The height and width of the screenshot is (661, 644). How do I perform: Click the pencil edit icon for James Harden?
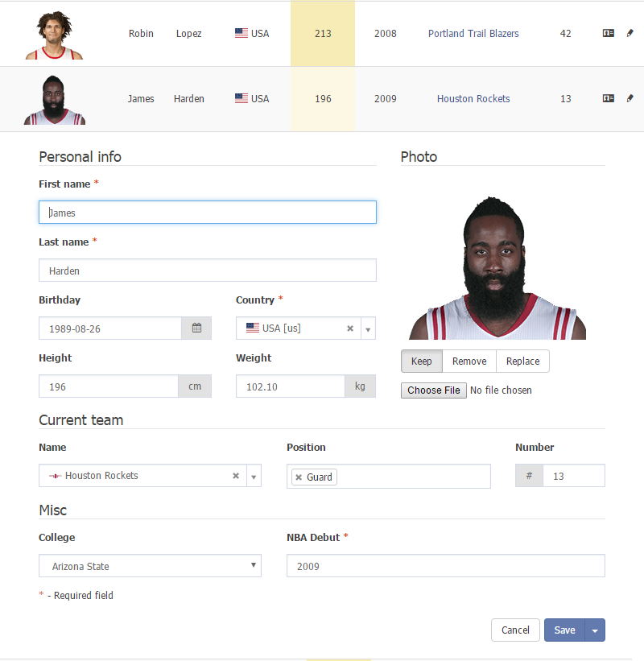click(x=630, y=98)
